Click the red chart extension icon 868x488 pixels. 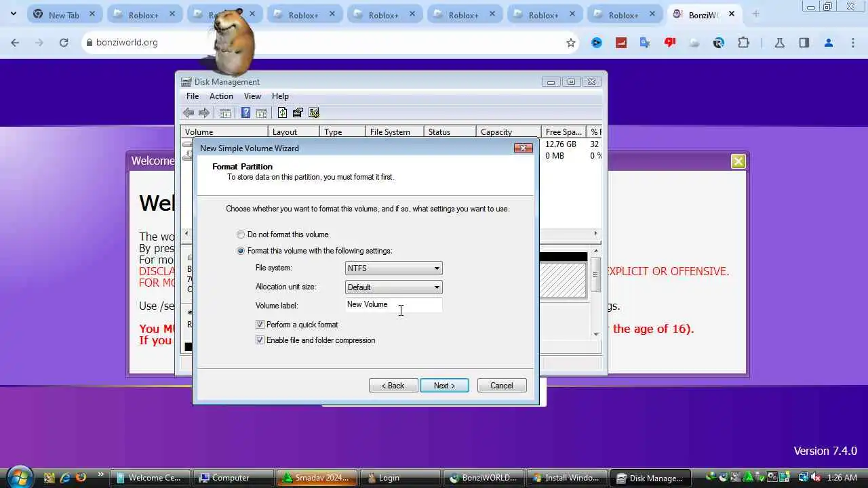coord(620,43)
